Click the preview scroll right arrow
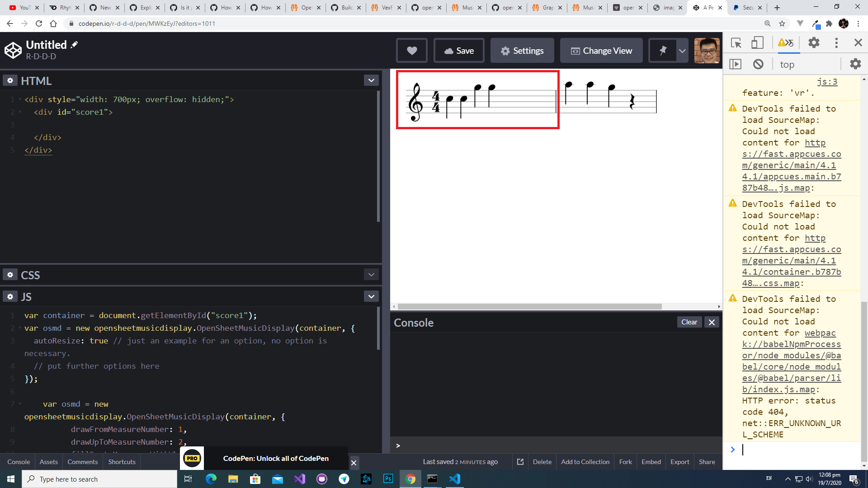Screen dimensions: 868x488 click(x=719, y=306)
